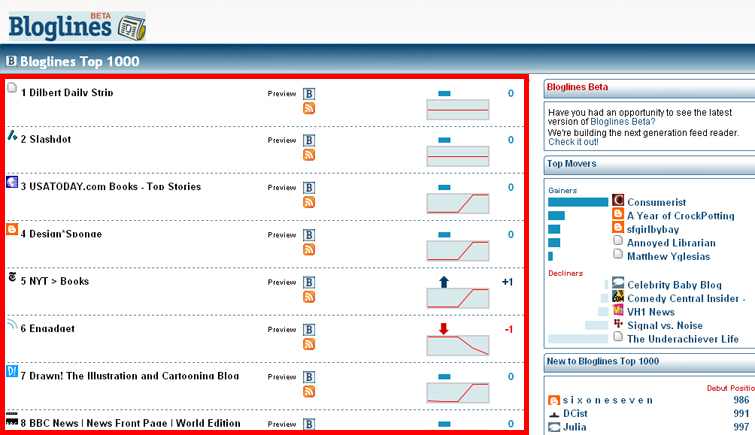Open Consumerist in Gainers
755x435 pixels.
point(656,202)
